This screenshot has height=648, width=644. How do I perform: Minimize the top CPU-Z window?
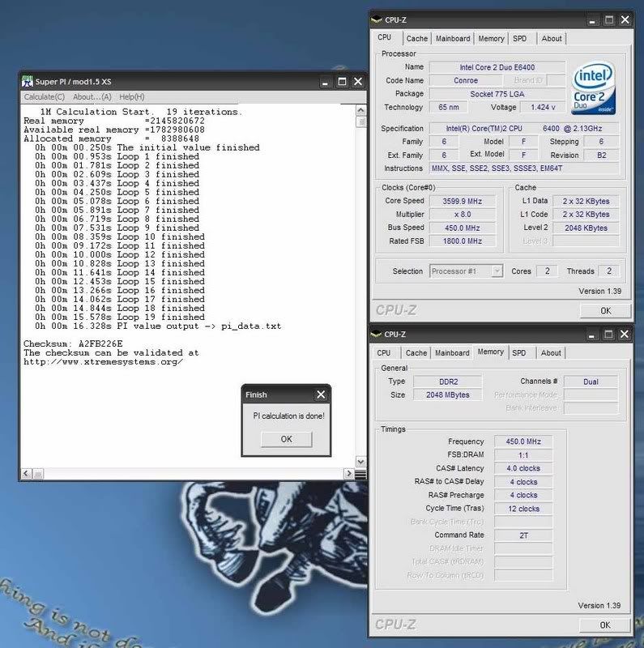pos(592,19)
